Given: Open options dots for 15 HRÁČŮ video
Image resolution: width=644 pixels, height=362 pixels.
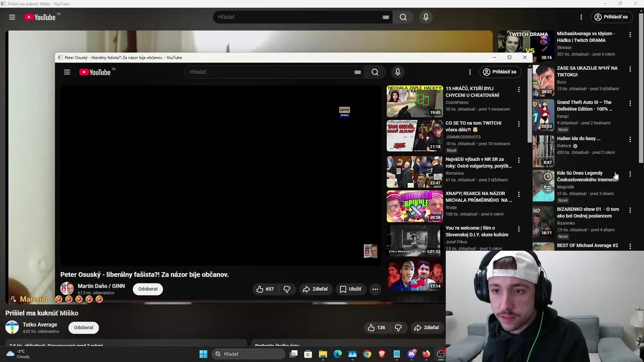Looking at the screenshot, I should point(519,89).
